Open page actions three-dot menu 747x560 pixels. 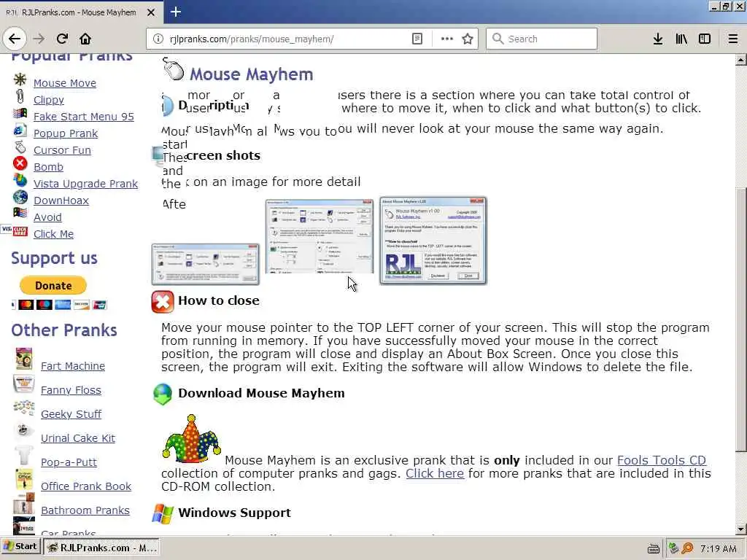[x=447, y=39]
